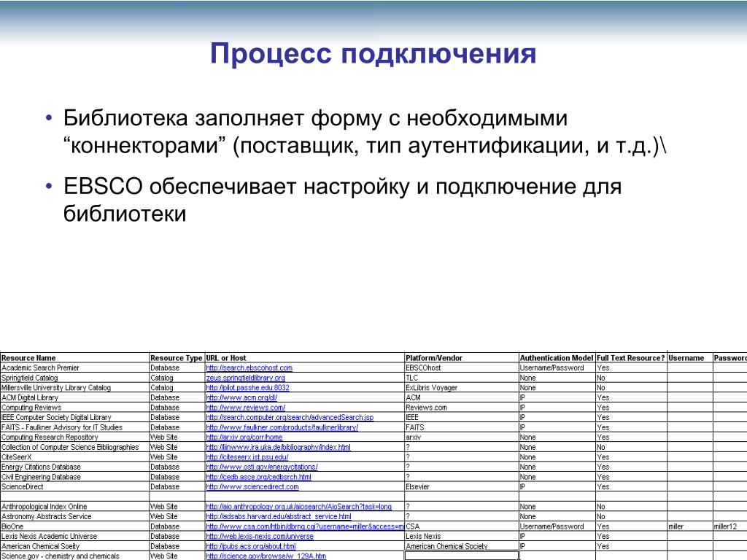
Task: Open the aio.anthropology.org.uk link
Action: point(298,507)
